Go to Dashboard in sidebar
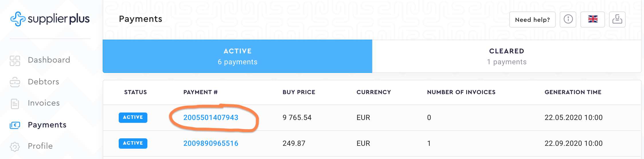This screenshot has width=644, height=159. pyautogui.click(x=49, y=60)
